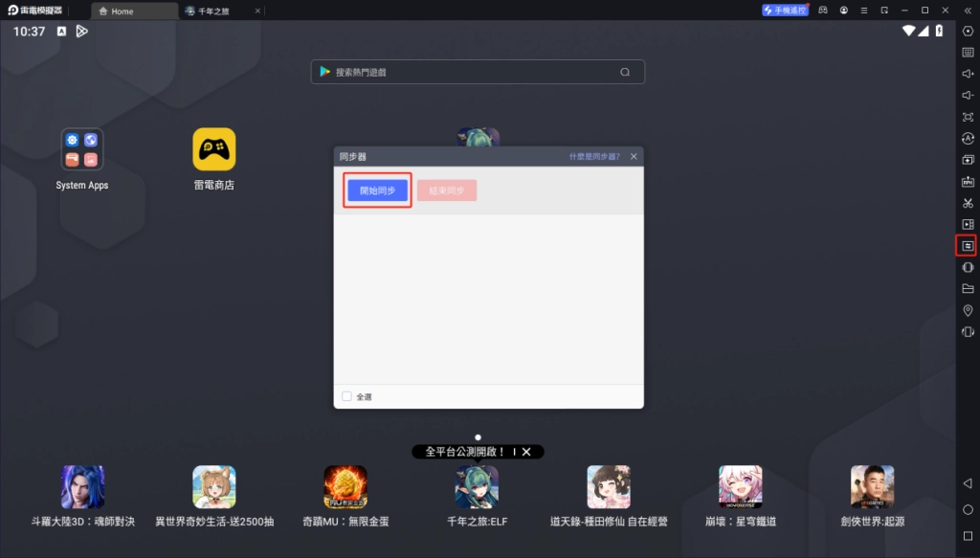
Task: Collapse the right sidebar with double chevron
Action: 967,10
